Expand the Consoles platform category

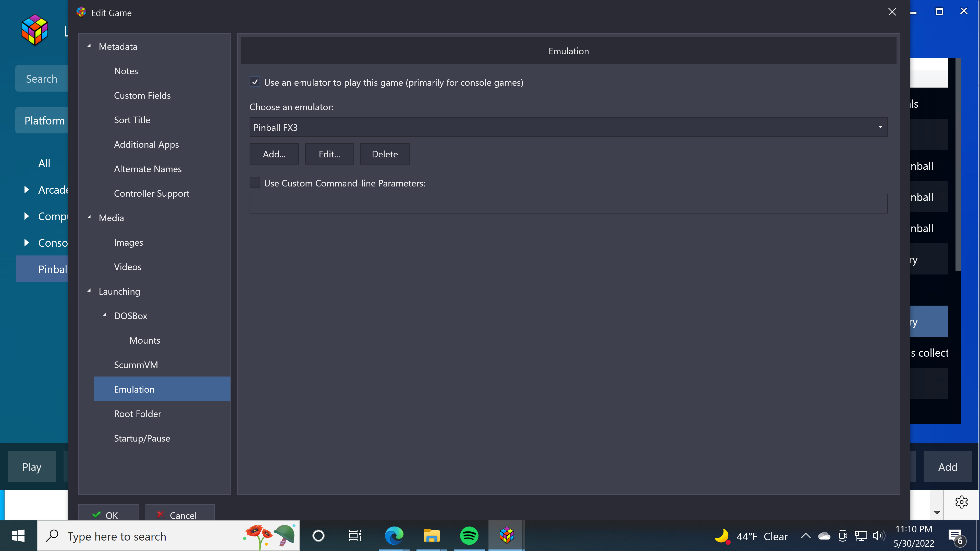pyautogui.click(x=26, y=243)
